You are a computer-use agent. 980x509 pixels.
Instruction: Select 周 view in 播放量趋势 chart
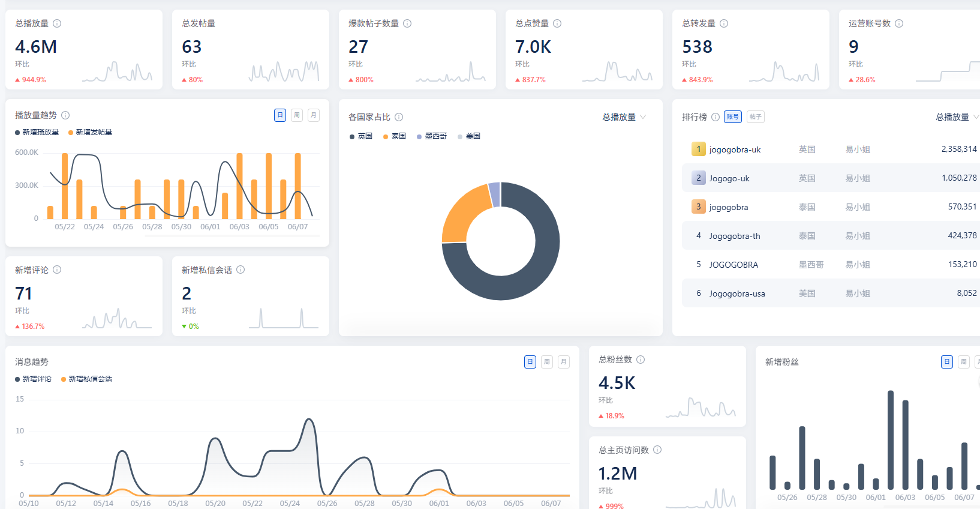[297, 115]
